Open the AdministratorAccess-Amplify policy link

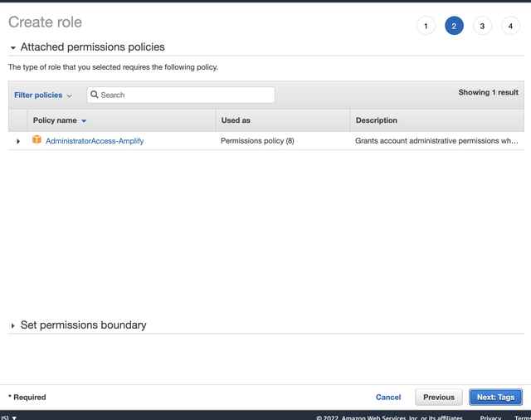pos(95,141)
